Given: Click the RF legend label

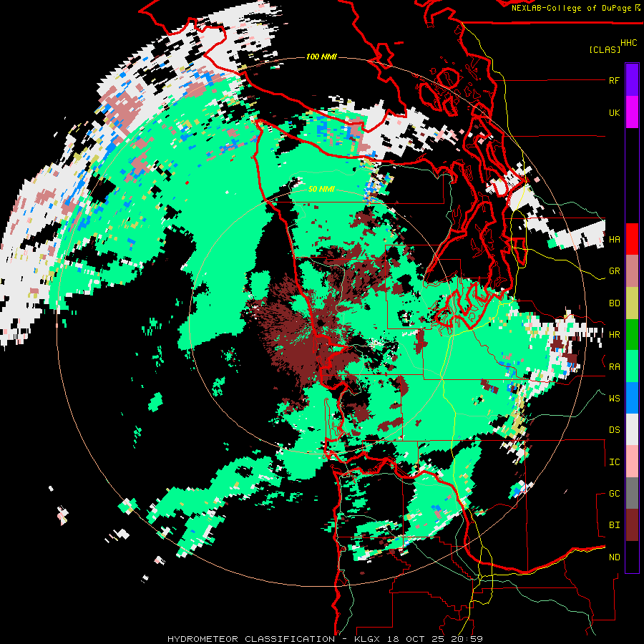Looking at the screenshot, I should point(614,80).
